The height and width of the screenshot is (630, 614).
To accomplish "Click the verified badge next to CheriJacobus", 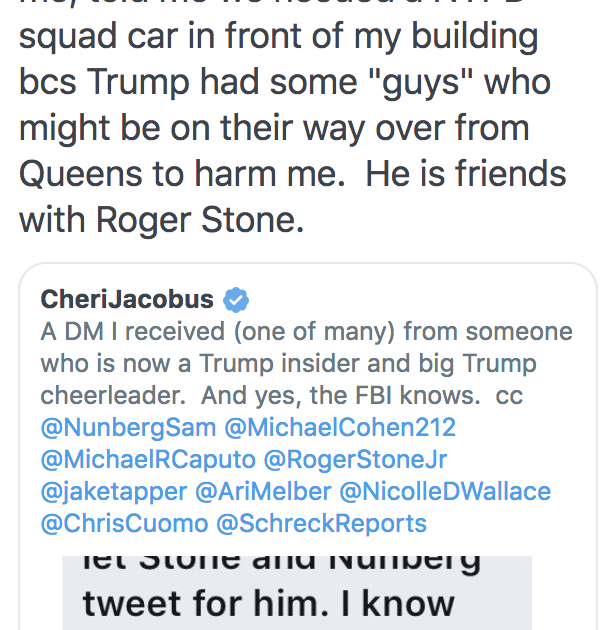I will coord(236,300).
